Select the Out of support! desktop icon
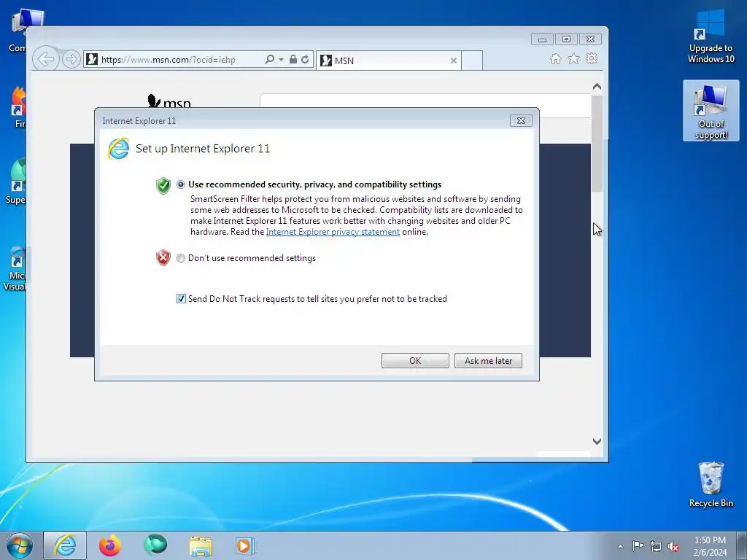Screen dimensions: 747x560 711,111
